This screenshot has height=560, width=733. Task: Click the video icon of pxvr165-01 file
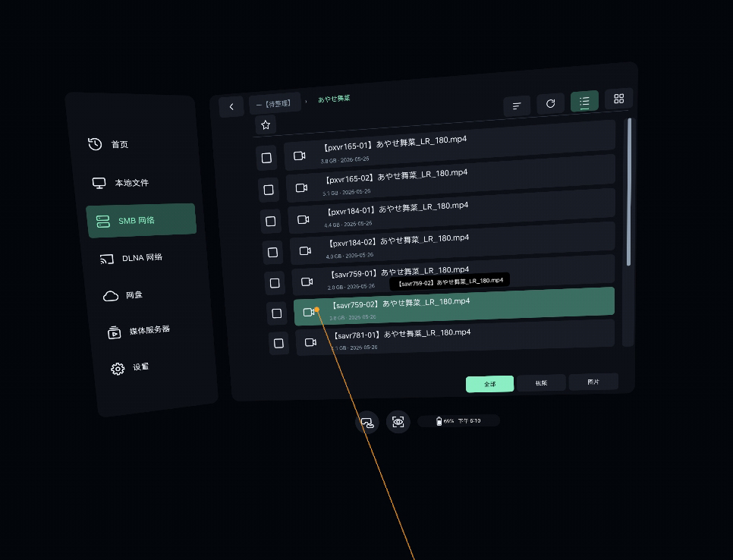click(x=299, y=156)
